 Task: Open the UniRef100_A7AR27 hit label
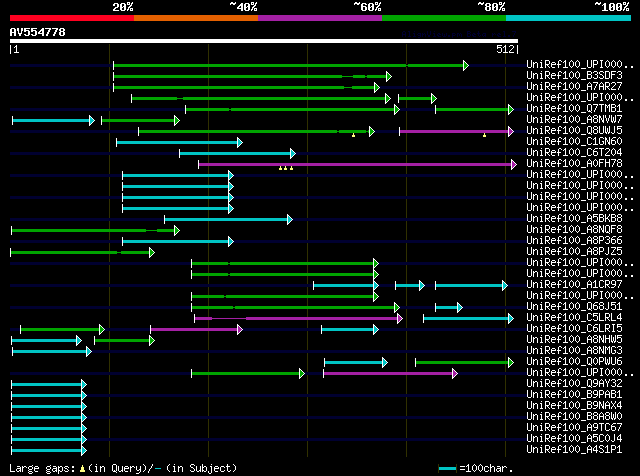click(x=574, y=87)
